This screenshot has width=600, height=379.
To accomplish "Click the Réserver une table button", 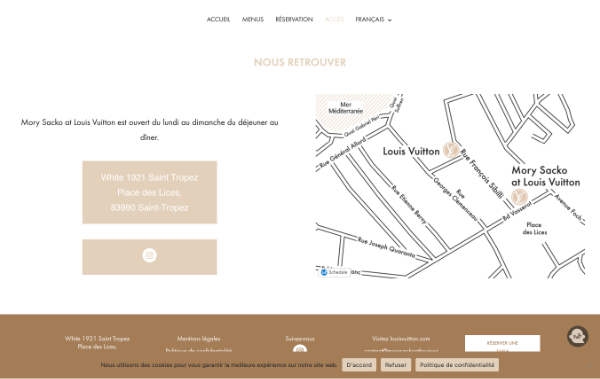I will [502, 343].
